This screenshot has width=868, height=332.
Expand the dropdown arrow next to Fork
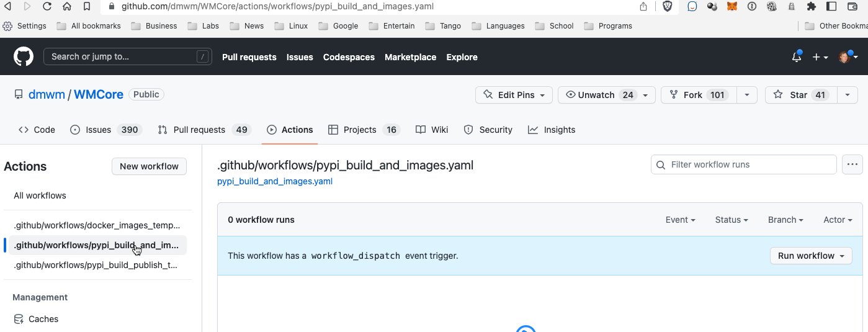pos(747,95)
